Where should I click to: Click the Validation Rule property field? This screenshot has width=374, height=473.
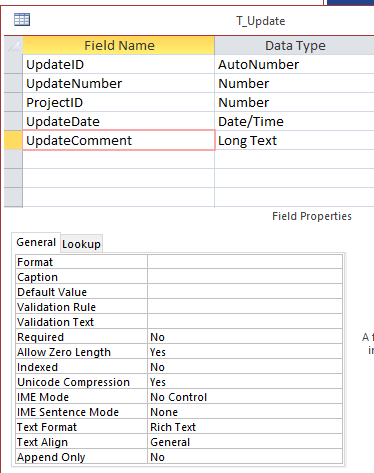tap(245, 307)
